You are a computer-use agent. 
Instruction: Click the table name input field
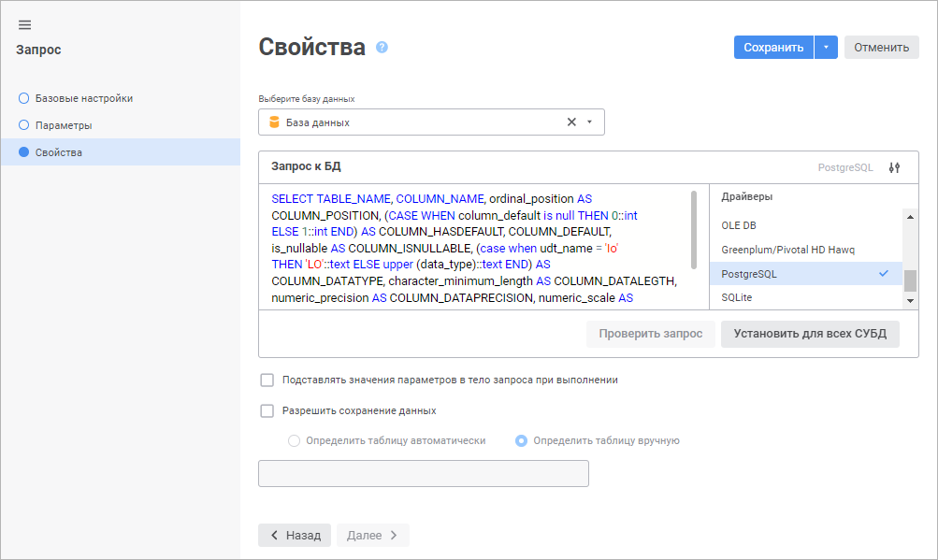[423, 473]
